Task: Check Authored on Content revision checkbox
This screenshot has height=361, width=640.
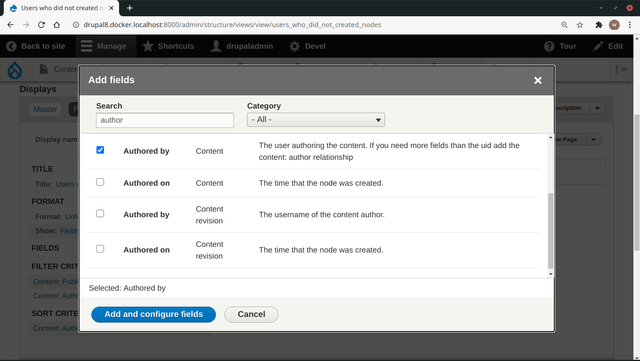Action: 100,249
